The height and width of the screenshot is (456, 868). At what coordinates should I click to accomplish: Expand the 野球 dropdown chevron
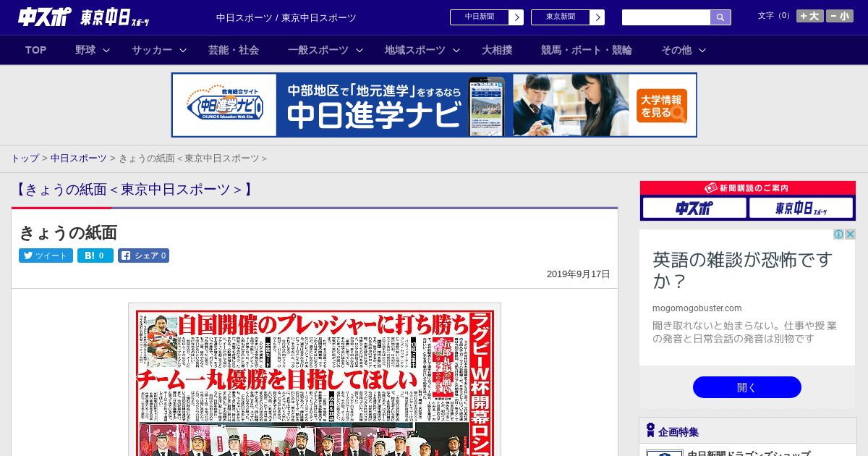(x=106, y=50)
